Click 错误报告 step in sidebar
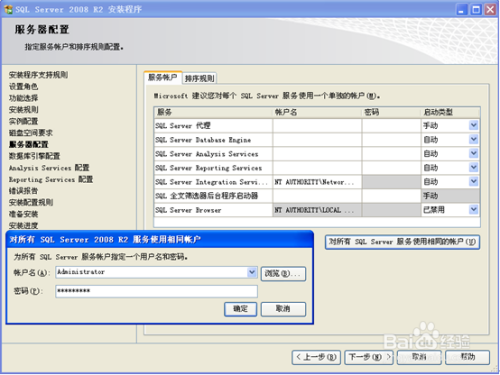 coord(23,191)
